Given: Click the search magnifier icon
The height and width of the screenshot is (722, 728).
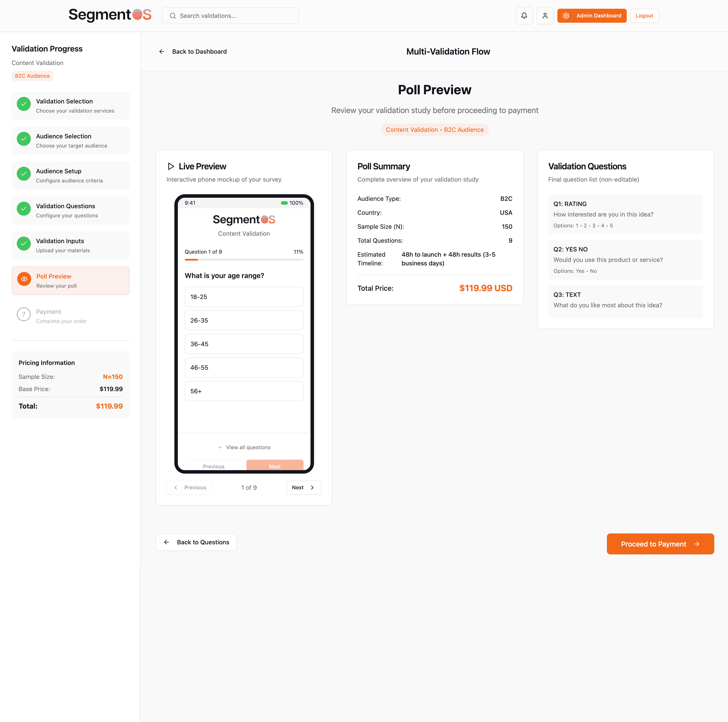Looking at the screenshot, I should pos(173,16).
